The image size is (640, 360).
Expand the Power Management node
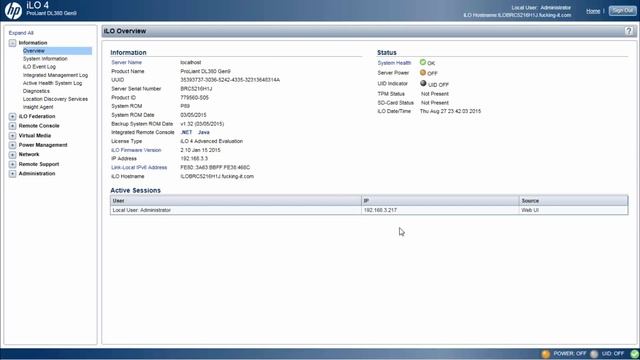tap(12, 145)
